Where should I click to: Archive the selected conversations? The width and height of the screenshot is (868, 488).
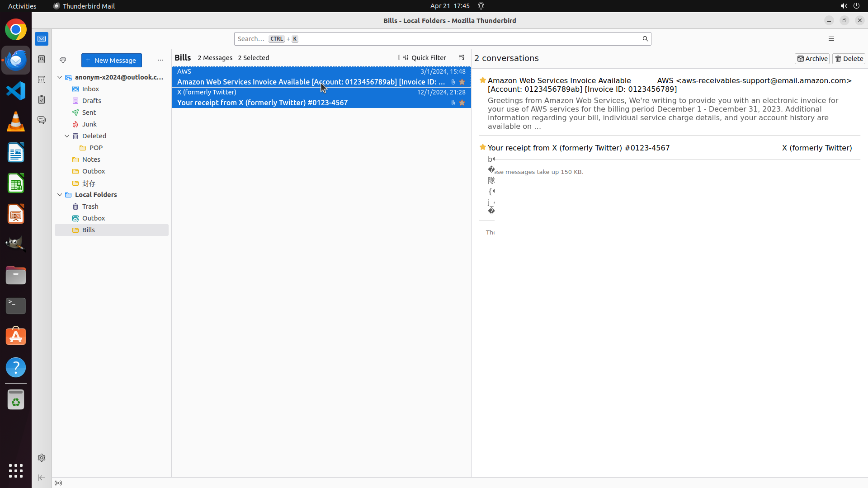[812, 59]
